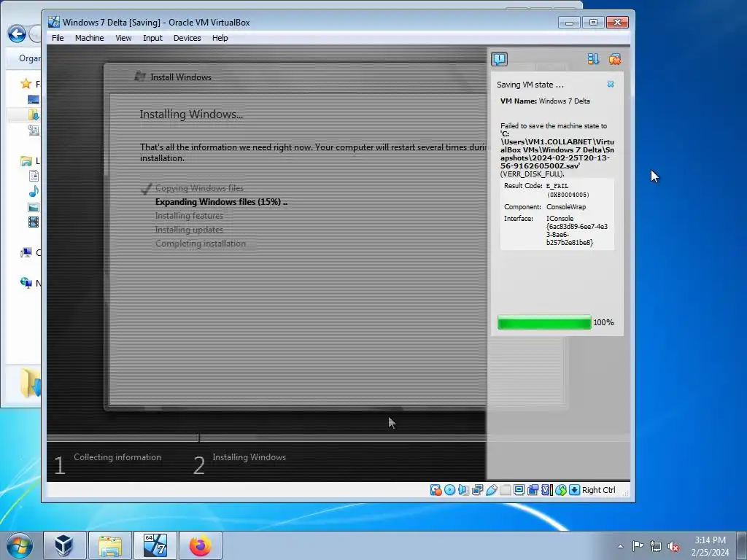747x560 pixels.
Task: Click the VM Name Windows 7 Delta line
Action: (x=545, y=101)
